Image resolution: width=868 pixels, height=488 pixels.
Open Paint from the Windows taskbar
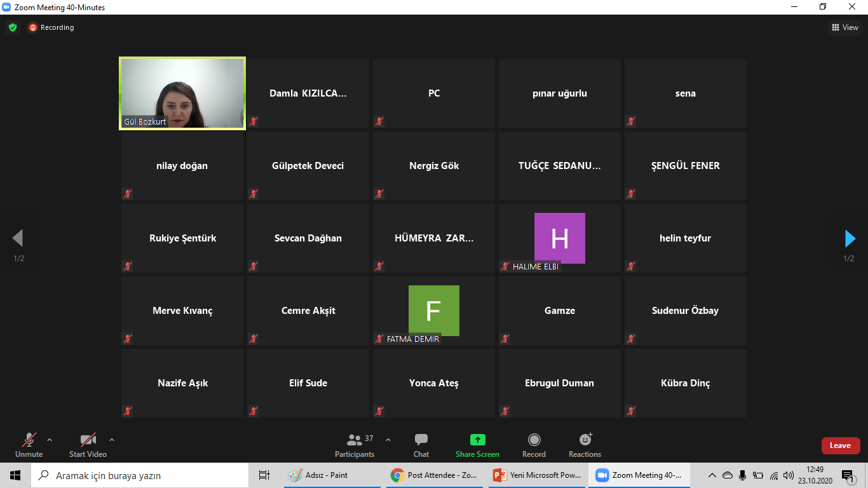(318, 475)
